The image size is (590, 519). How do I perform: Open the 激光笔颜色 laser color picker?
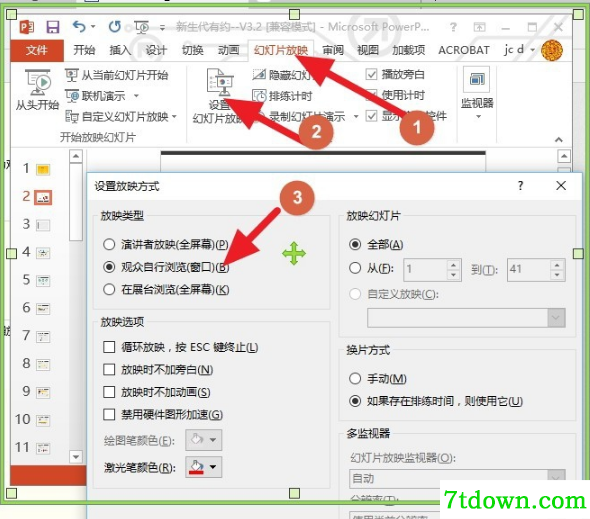(204, 467)
